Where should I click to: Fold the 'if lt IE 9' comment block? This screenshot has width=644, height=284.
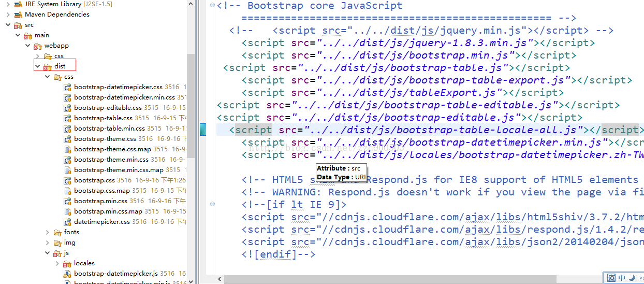213,205
